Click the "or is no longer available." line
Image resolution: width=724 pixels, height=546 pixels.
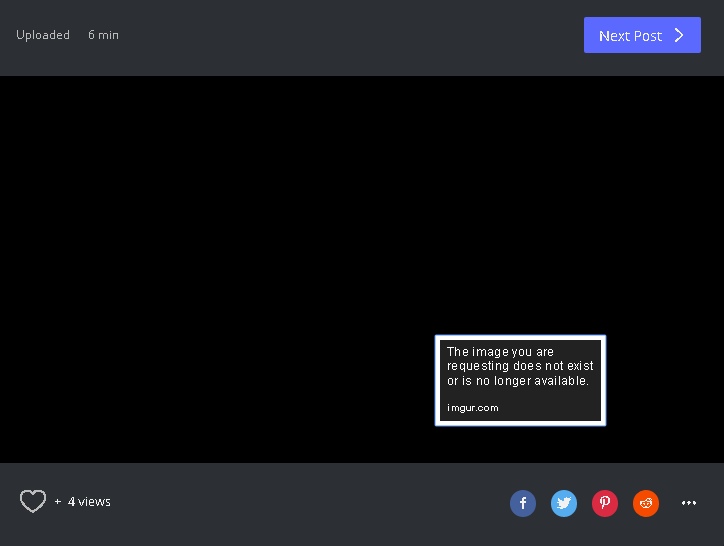518,381
